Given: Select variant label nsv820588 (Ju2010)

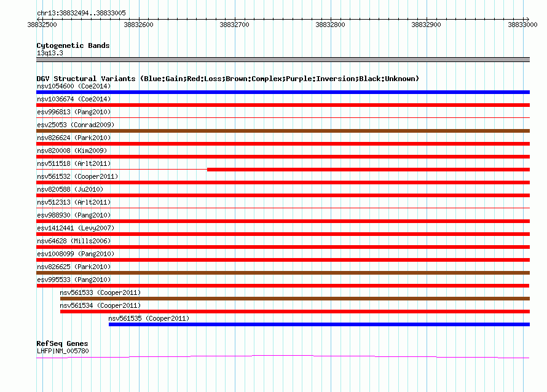Looking at the screenshot, I should click(x=70, y=189).
